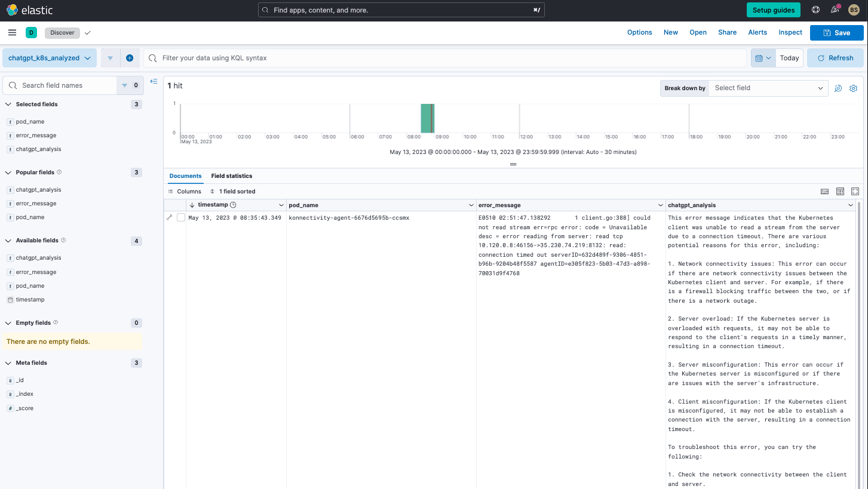Open the Break down by field dropdown
868x489 pixels.
point(768,88)
